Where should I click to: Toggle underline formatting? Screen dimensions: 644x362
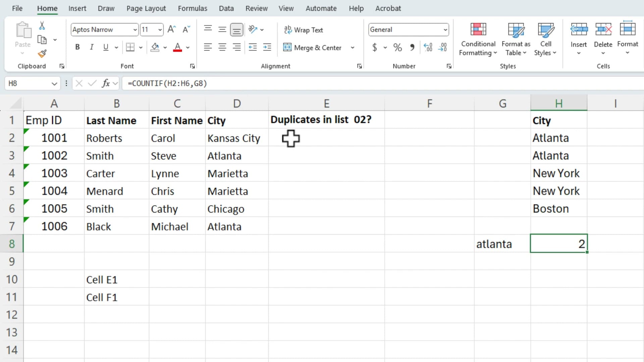click(105, 47)
